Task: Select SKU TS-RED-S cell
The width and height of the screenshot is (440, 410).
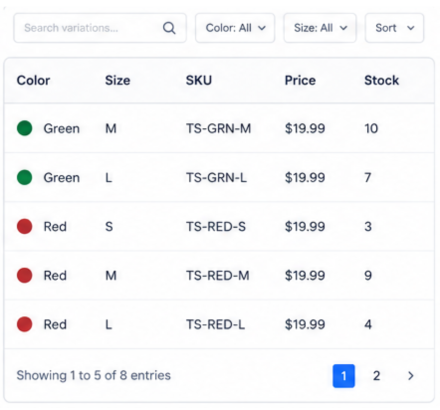Action: coord(216,226)
